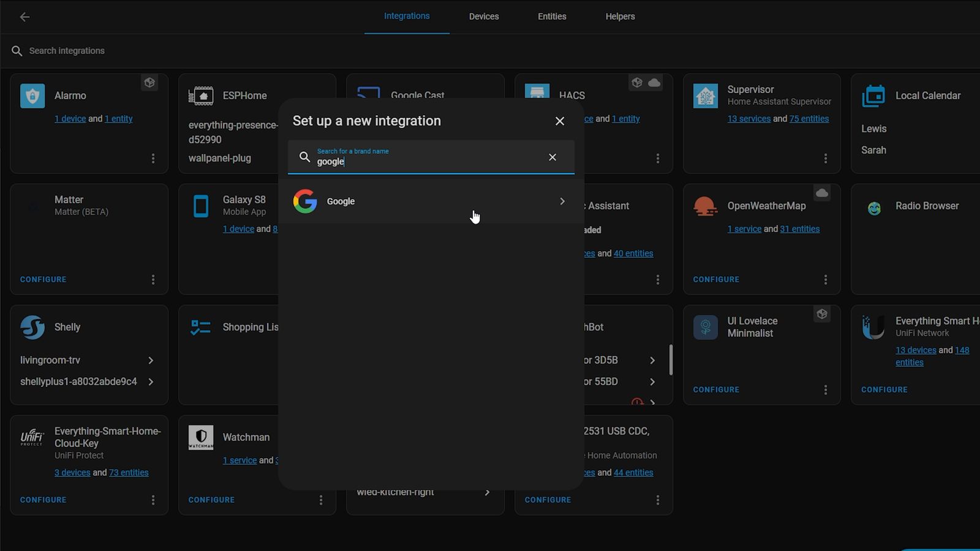Click the ESPHome integration icon
The image size is (980, 551).
(200, 96)
